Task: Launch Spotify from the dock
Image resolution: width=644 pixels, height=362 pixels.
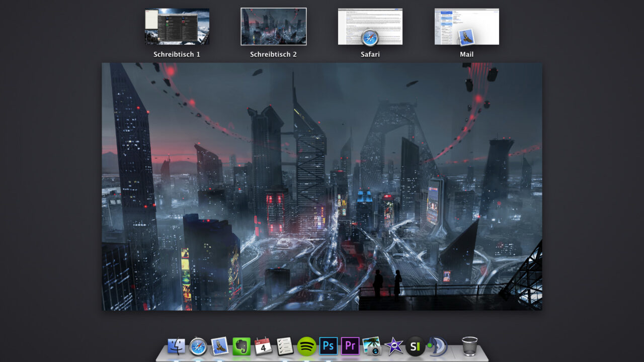Action: [306, 346]
